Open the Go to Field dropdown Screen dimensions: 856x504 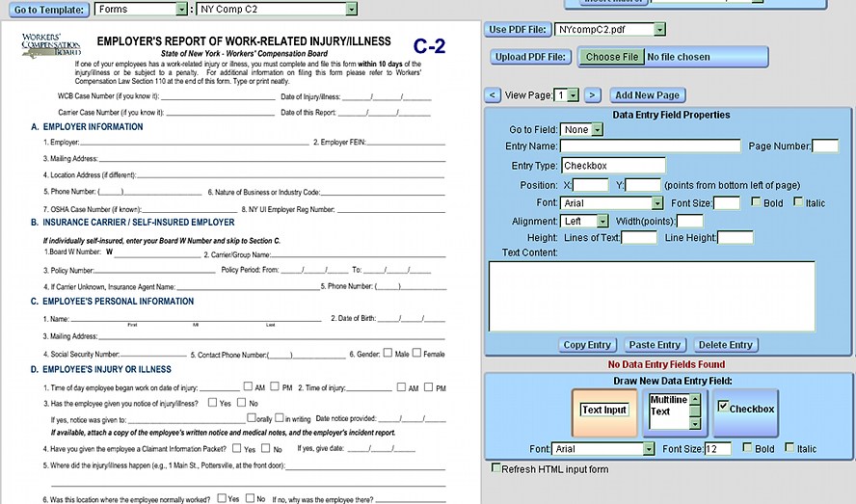[581, 130]
